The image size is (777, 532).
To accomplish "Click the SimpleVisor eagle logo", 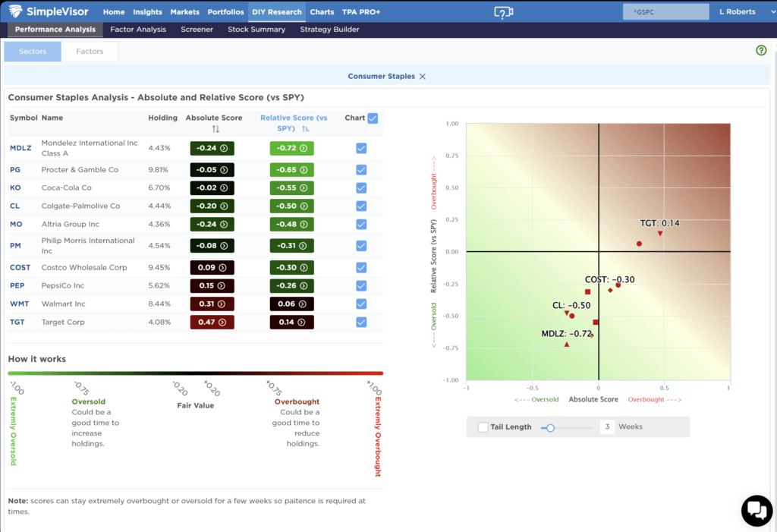I will coord(18,12).
